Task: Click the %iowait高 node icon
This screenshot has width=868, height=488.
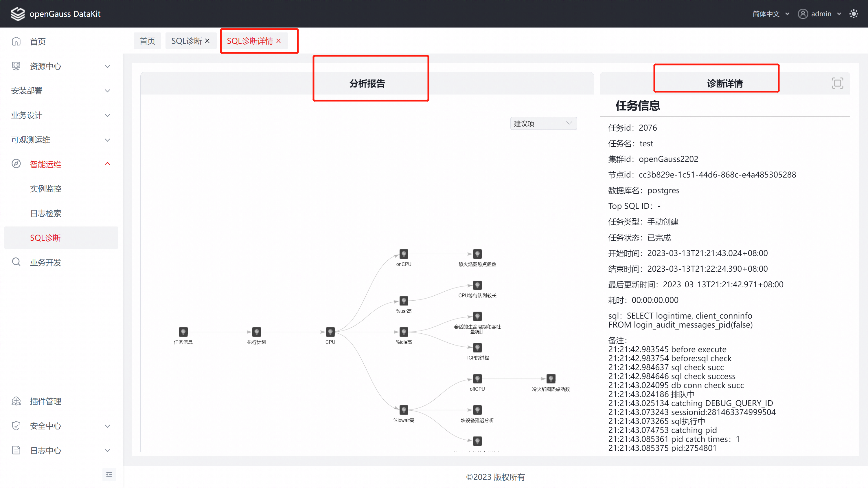Action: point(403,410)
